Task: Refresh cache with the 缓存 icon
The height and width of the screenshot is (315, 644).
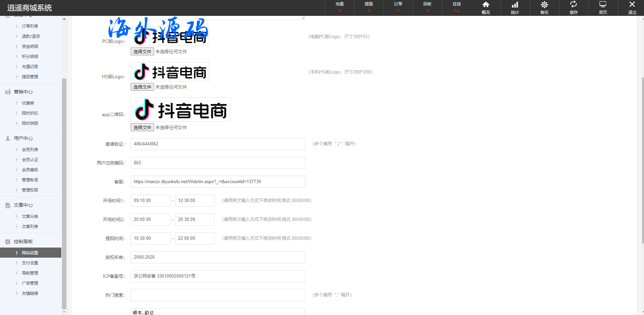Action: (574, 5)
